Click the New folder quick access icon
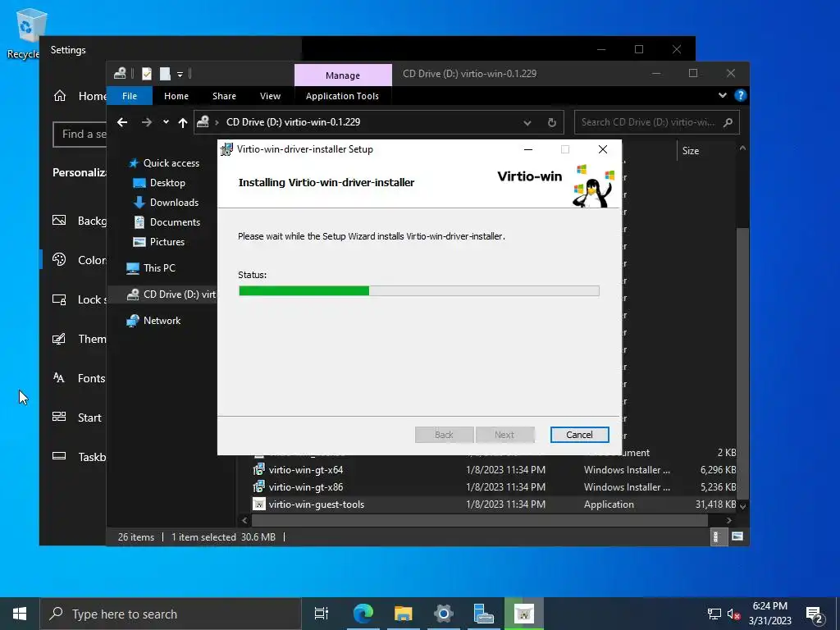The image size is (840, 630). [165, 73]
